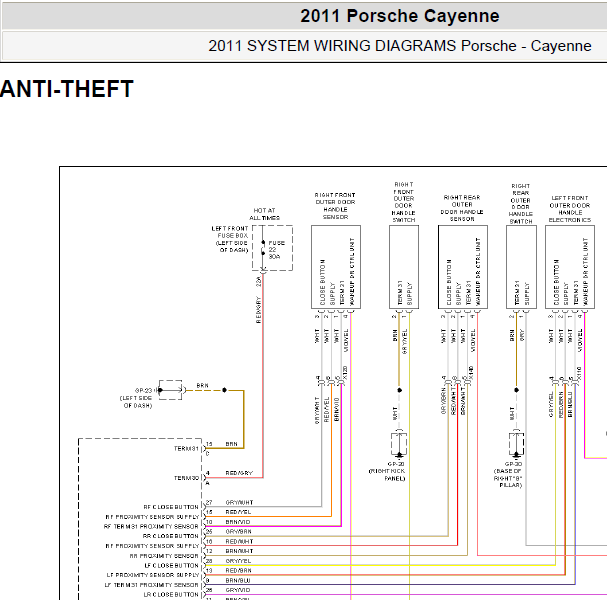Click '2011 SYSTEM WIRING DIAGRAMS Porsche - Cayenne' subtitle
Image resolution: width=607 pixels, height=600 pixels.
[400, 46]
